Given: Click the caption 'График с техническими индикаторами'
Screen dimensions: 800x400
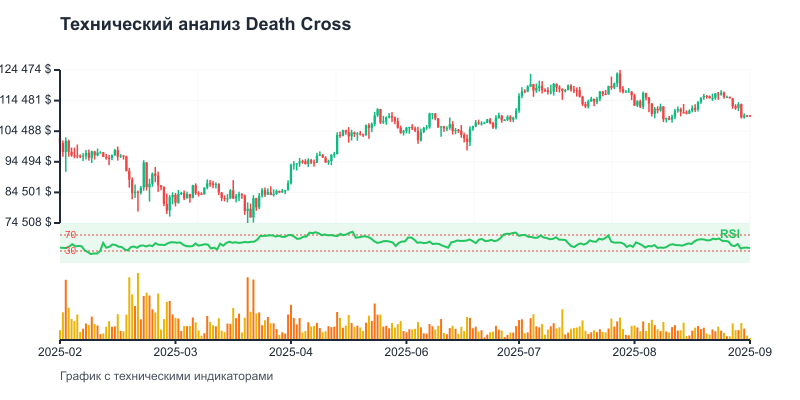Looking at the screenshot, I should coord(166,377).
